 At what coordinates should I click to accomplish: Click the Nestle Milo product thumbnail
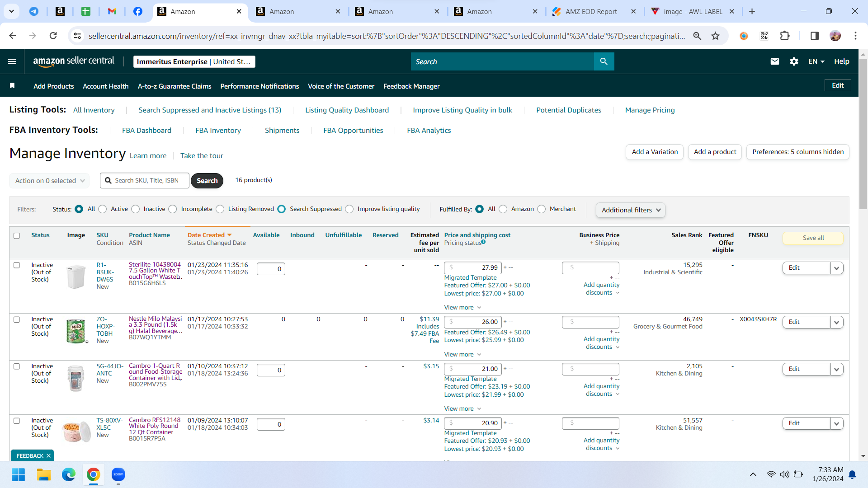pyautogui.click(x=76, y=331)
